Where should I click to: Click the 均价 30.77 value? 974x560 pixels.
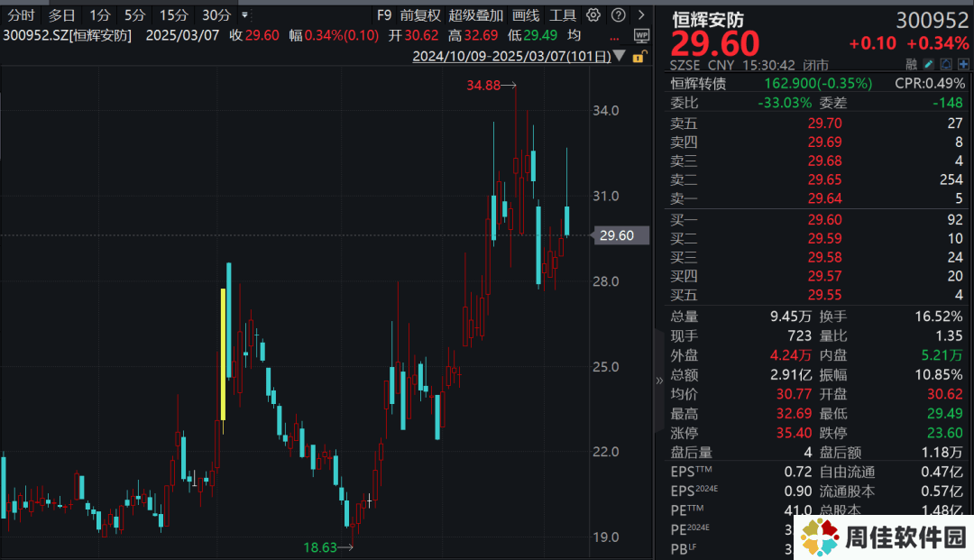pos(794,394)
